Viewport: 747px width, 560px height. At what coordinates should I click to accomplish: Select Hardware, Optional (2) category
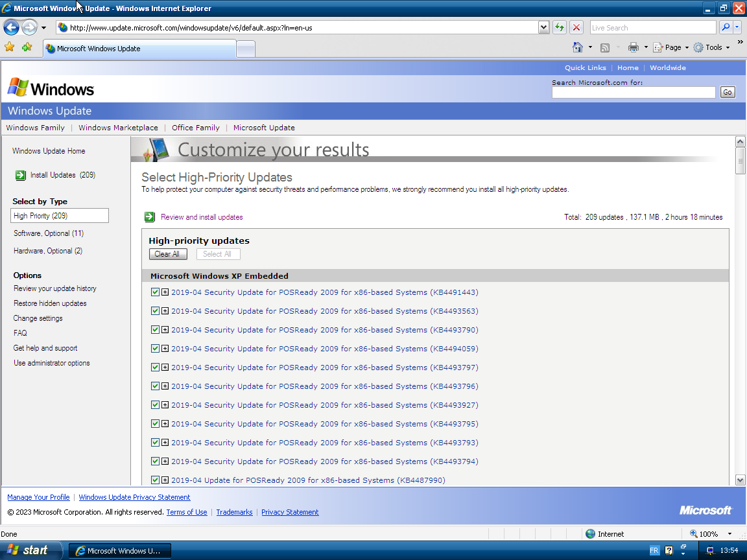click(x=48, y=251)
